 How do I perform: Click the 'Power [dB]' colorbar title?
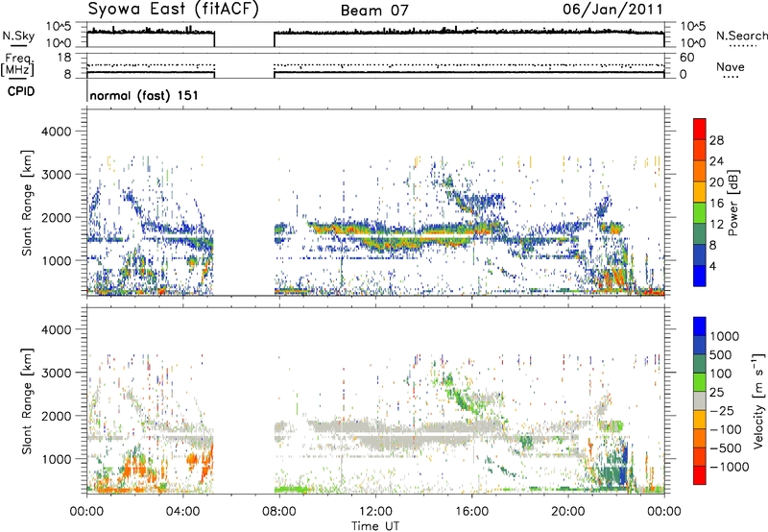tap(732, 203)
